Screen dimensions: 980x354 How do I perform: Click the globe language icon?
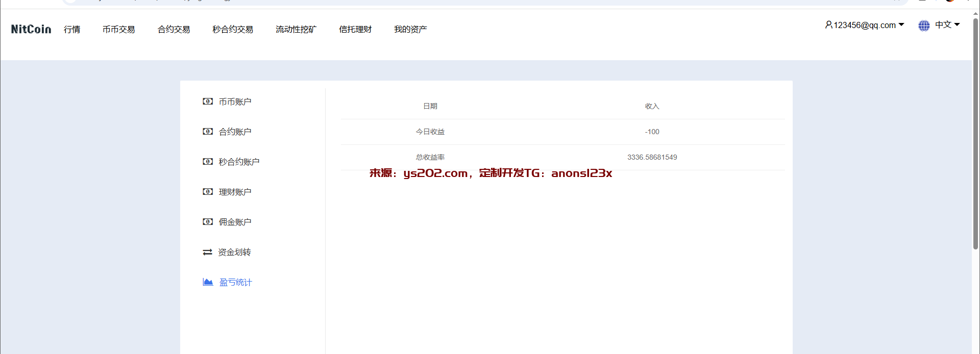(x=924, y=26)
